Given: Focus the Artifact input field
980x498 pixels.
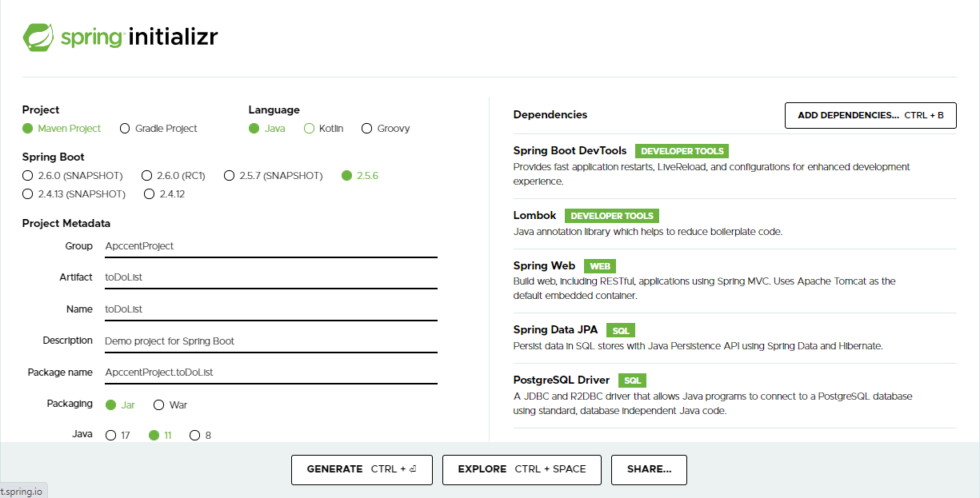Looking at the screenshot, I should (270, 277).
